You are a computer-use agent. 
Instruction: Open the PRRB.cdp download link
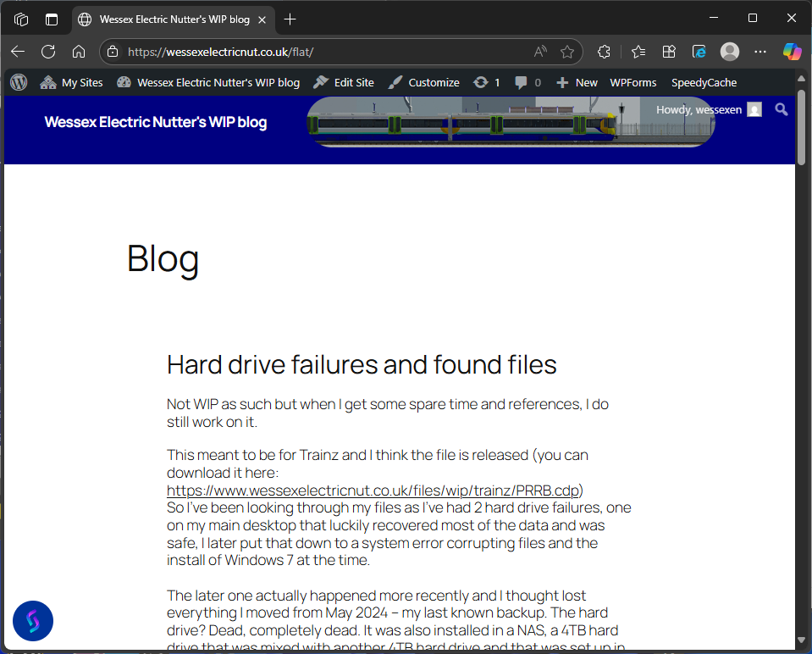pos(373,490)
